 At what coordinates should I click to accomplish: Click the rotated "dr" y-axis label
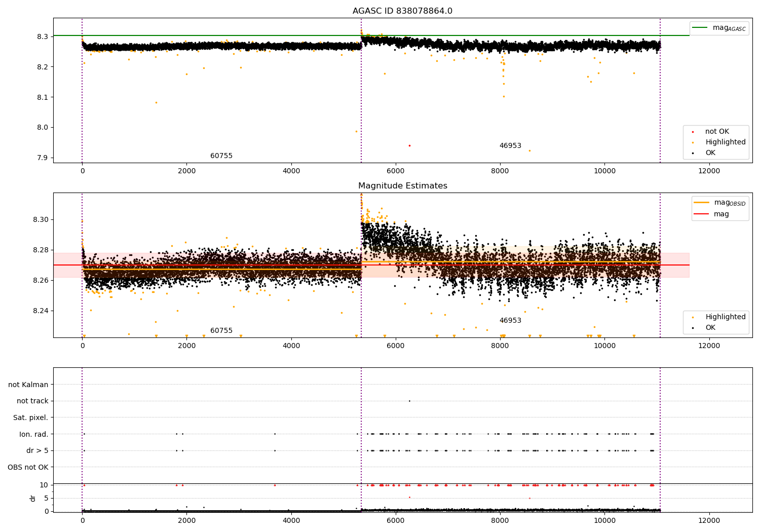(33, 498)
